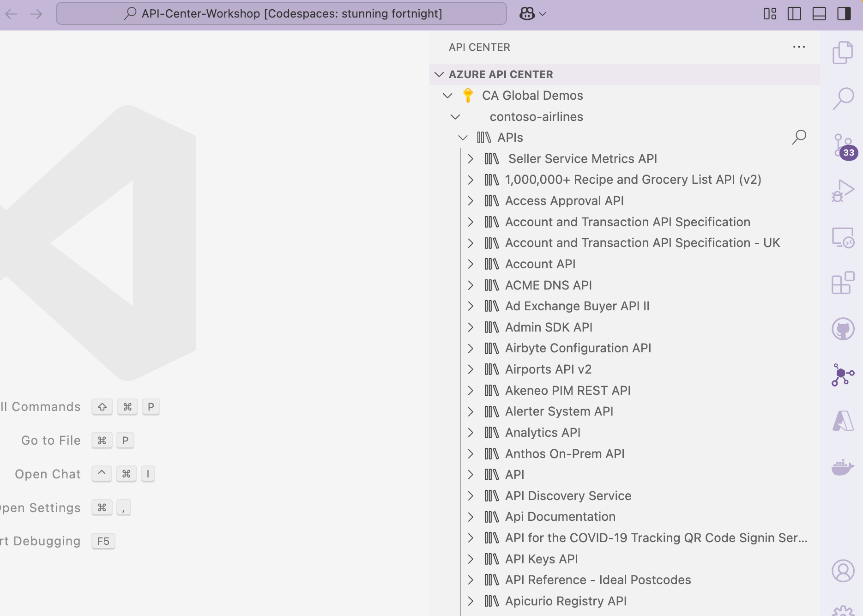Screen dimensions: 863x616
Task: Expand Account and Transaction API Specification - UK
Action: coord(470,243)
